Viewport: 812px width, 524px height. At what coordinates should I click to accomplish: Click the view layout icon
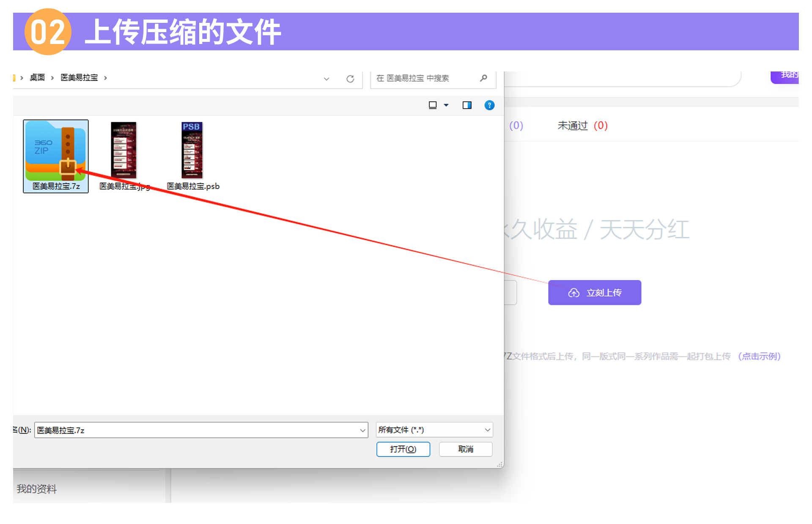point(433,105)
